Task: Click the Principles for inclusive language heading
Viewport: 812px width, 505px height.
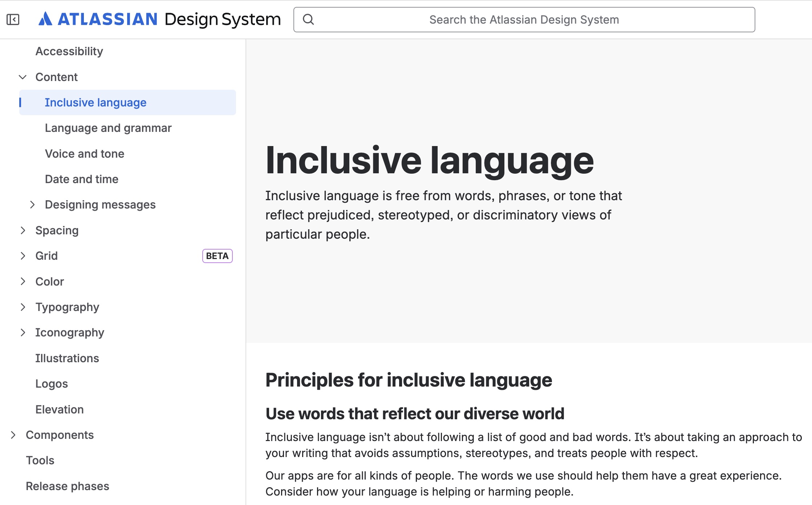Action: tap(409, 380)
